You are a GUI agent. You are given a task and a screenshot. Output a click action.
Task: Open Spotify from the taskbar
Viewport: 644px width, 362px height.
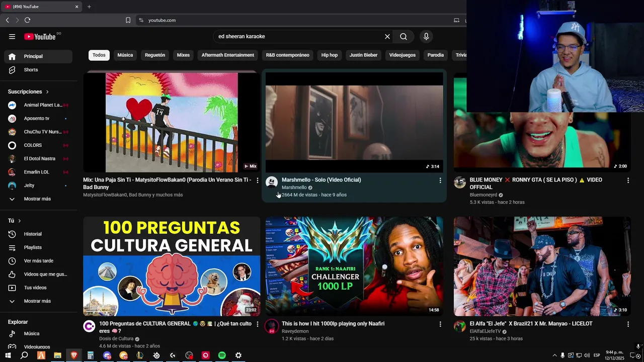pos(222,355)
